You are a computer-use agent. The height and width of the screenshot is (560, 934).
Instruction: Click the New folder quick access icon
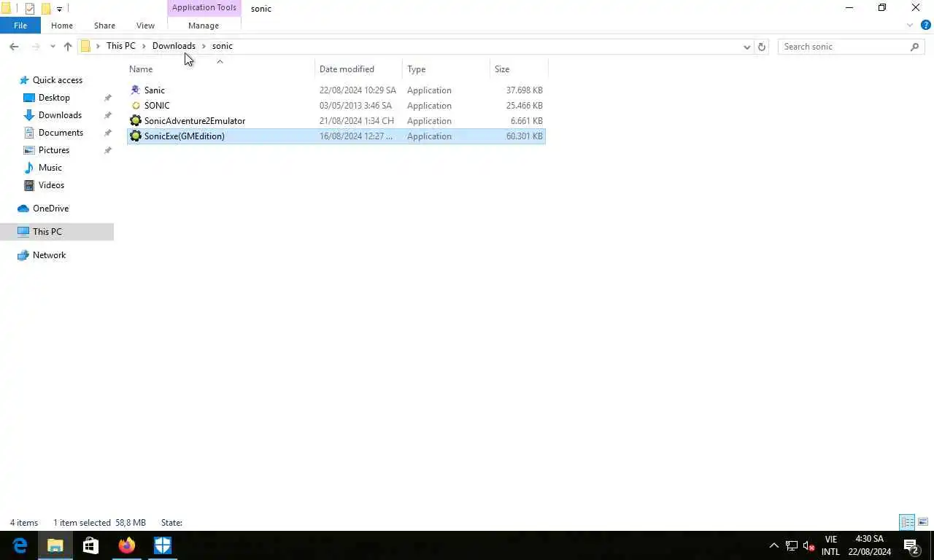click(46, 9)
